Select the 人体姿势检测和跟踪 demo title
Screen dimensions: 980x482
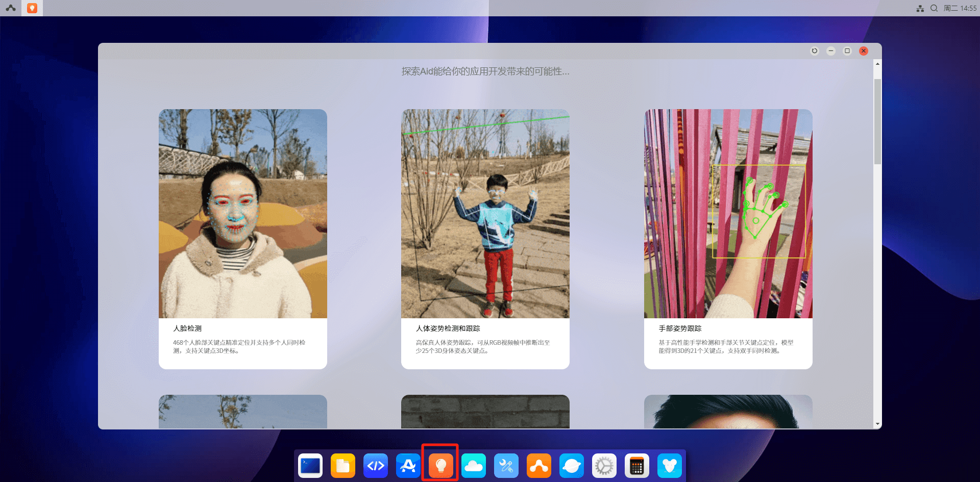pos(448,328)
